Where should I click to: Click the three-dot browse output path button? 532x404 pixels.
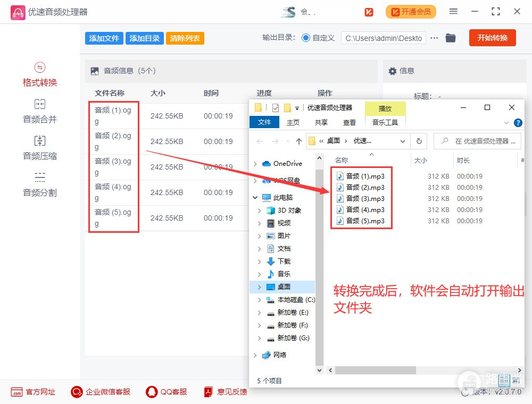click(x=434, y=38)
